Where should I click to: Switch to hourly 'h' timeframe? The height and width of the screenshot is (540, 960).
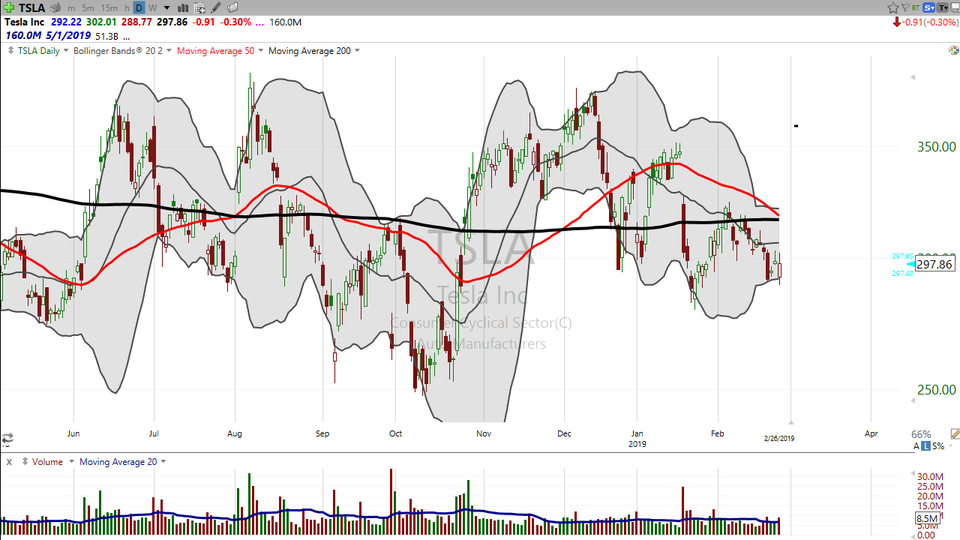coord(127,7)
